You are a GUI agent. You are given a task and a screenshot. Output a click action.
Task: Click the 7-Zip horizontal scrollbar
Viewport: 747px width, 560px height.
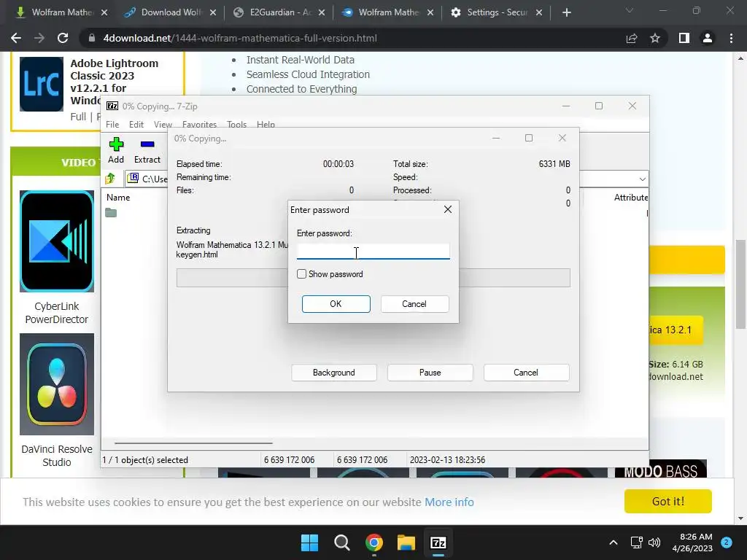[193, 443]
